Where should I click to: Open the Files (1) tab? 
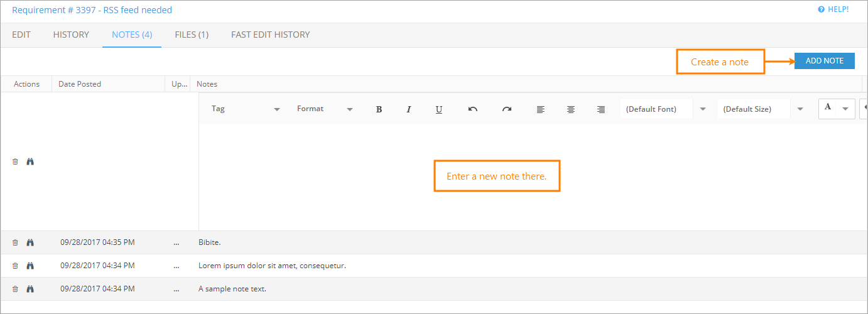pos(192,35)
